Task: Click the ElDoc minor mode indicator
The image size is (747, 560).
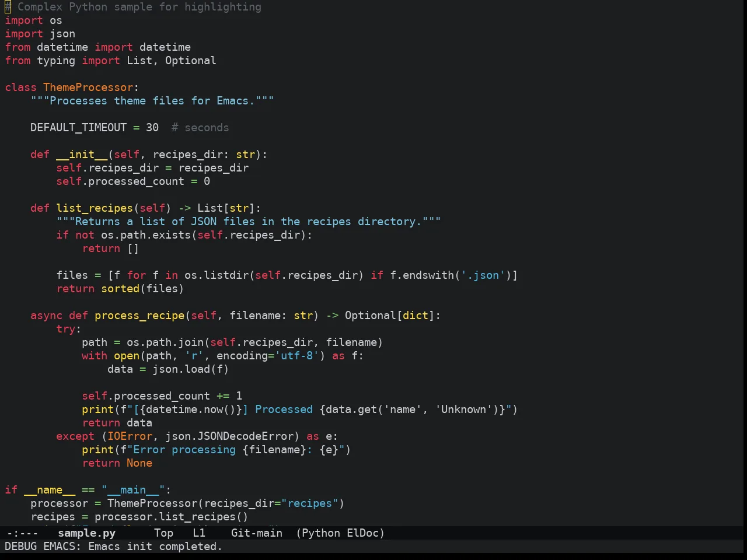Action: tap(363, 533)
